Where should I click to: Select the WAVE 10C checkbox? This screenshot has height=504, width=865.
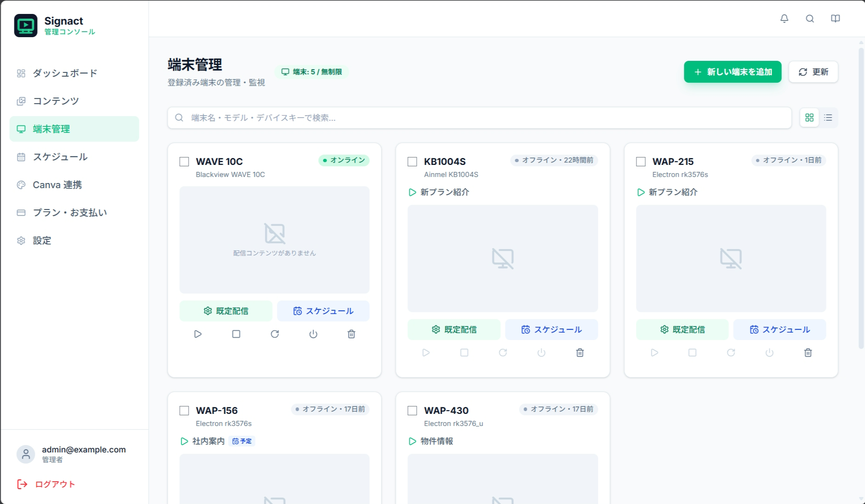pos(184,162)
